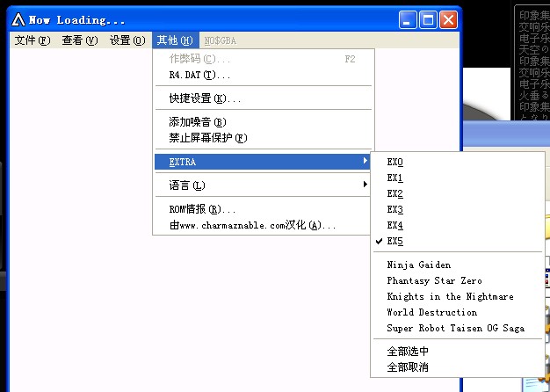This screenshot has width=550, height=392.
Task: Select the EX3 option
Action: click(x=458, y=209)
